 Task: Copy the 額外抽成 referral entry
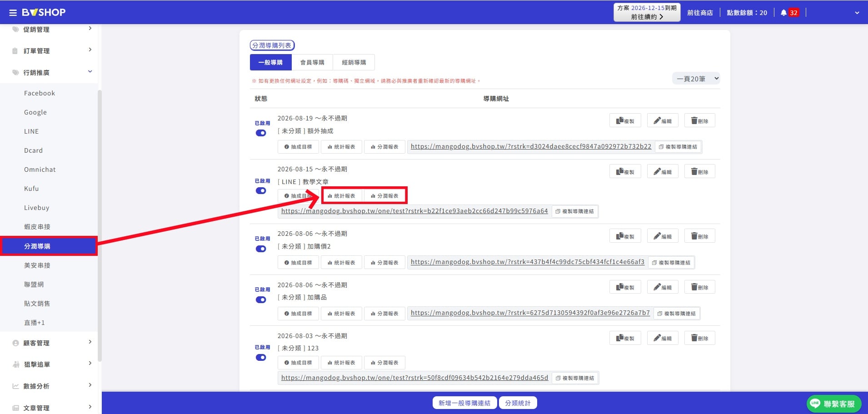click(x=625, y=120)
